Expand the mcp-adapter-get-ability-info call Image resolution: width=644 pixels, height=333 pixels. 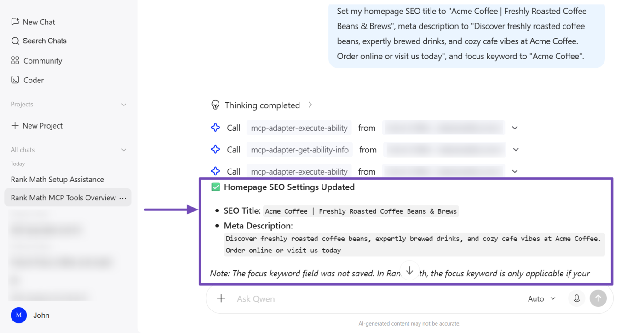point(516,150)
